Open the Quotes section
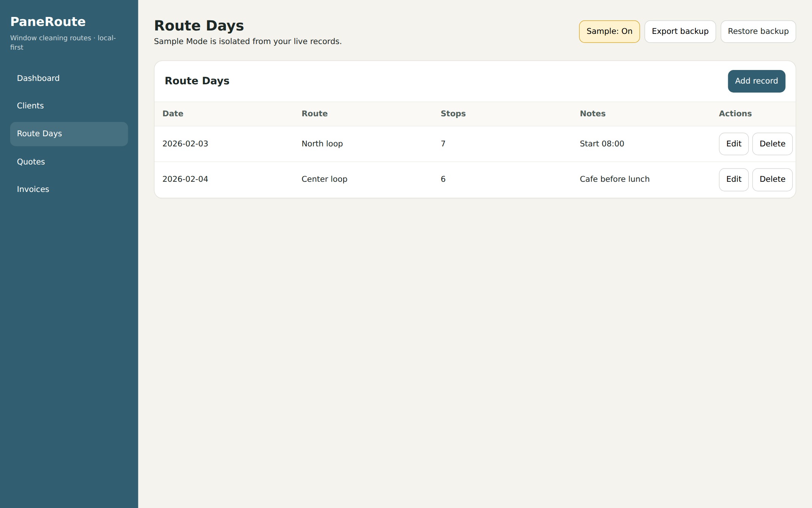The height and width of the screenshot is (508, 812). [69, 162]
